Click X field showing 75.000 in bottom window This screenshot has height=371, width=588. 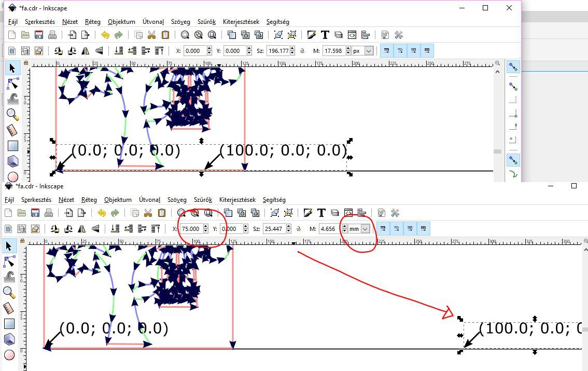click(190, 229)
